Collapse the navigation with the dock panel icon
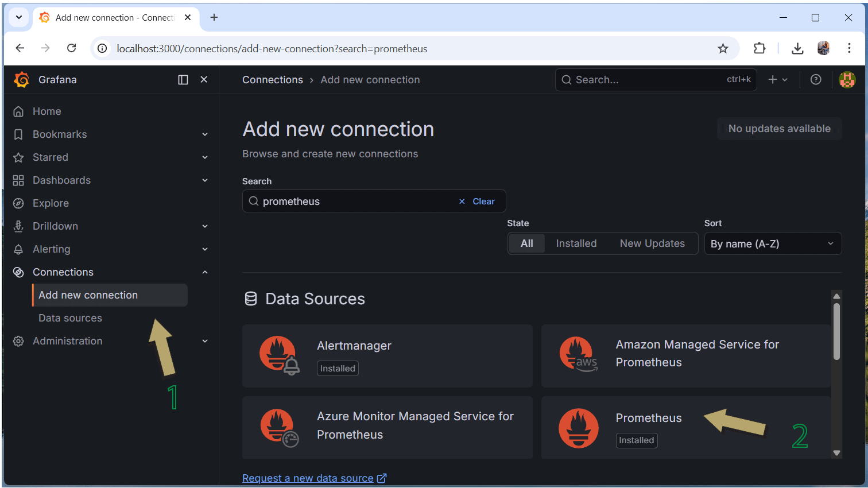Image resolution: width=868 pixels, height=488 pixels. [183, 79]
